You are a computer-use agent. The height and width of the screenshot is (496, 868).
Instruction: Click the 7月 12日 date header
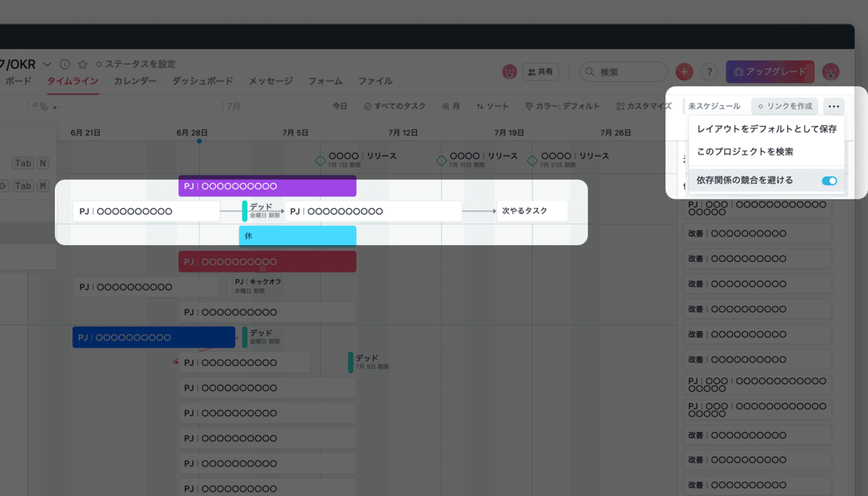click(x=404, y=133)
